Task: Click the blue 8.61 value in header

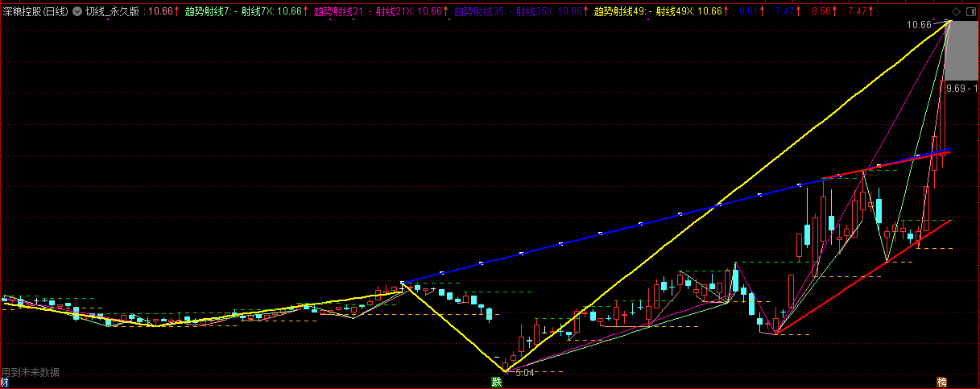Action: (x=748, y=11)
